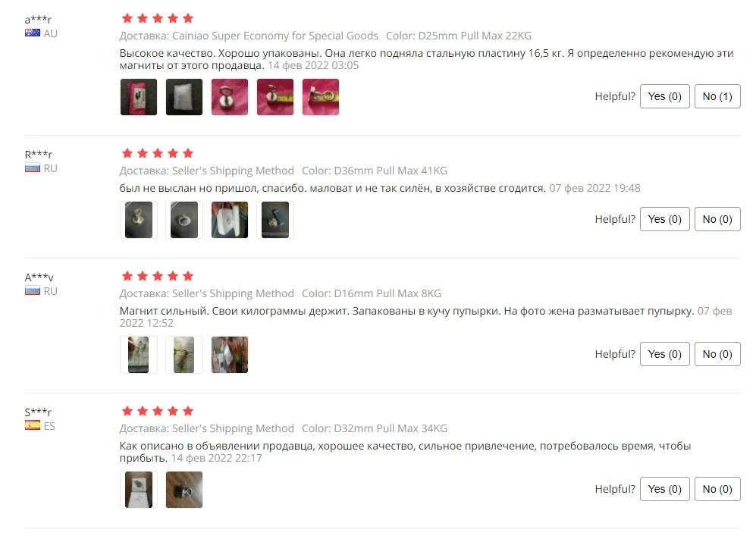The height and width of the screenshot is (539, 756).
Task: View third photo in R***r's review
Action: point(230,220)
